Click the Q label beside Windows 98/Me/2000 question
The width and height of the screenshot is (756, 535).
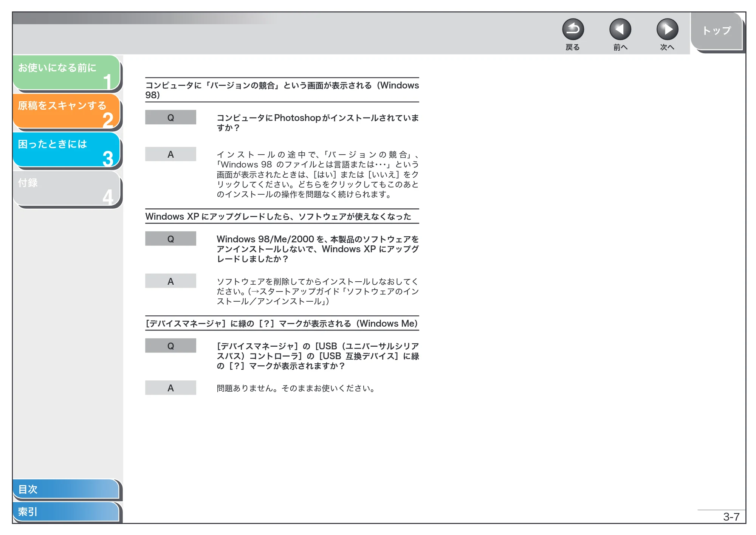pos(170,239)
